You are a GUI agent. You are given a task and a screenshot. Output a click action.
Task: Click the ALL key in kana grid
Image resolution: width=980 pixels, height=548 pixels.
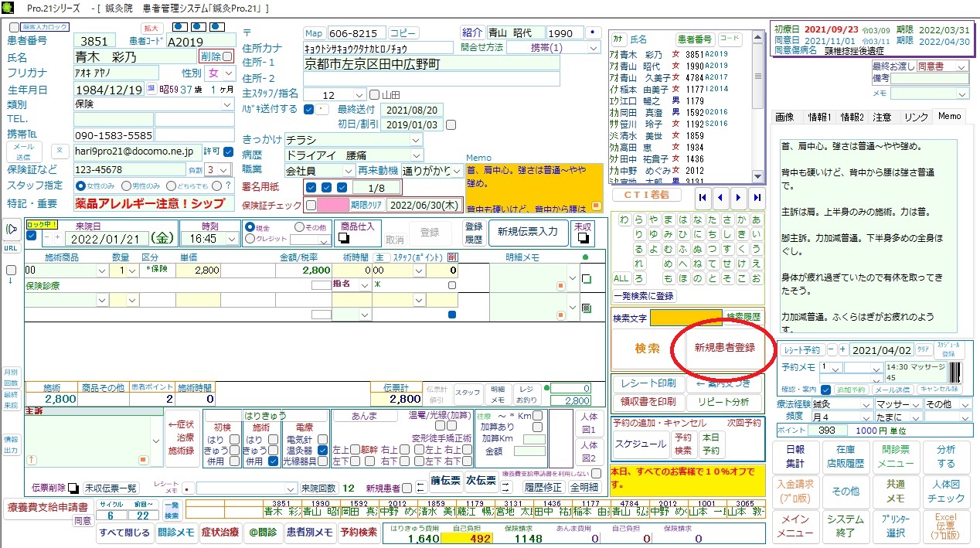(x=621, y=278)
